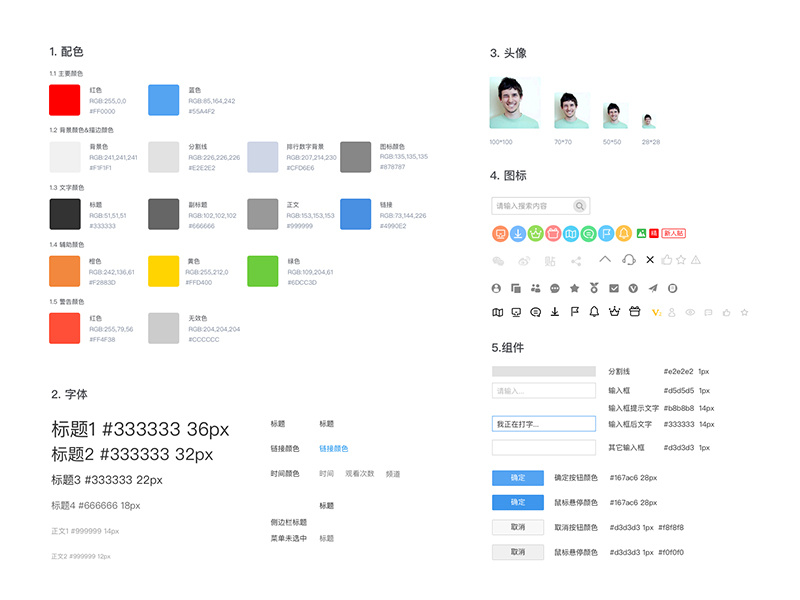The height and width of the screenshot is (600, 800).
Task: Click the gray circled V badge icon
Action: [633, 288]
